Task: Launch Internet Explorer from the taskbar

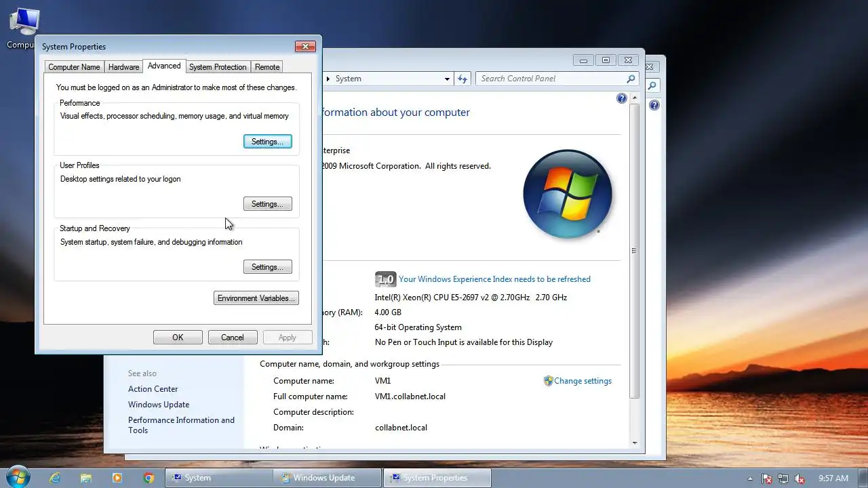Action: (x=55, y=478)
